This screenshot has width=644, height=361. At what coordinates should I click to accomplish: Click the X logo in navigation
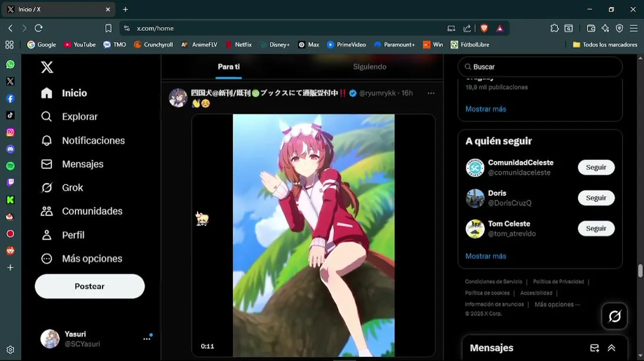[47, 67]
